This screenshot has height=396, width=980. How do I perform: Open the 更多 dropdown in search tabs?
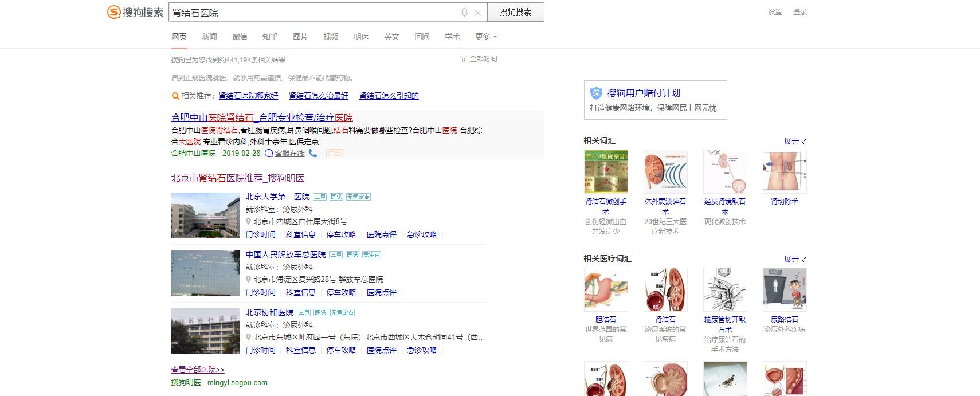coord(486,37)
